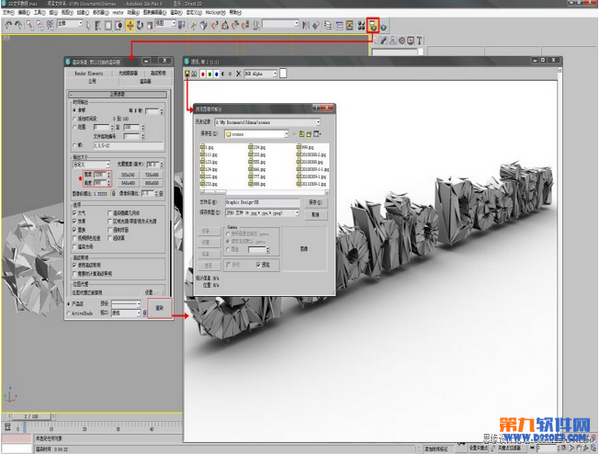Screen dimensions: 600x455
Task: Open Render Scene dialog toolbar icon
Action: coord(373,26)
